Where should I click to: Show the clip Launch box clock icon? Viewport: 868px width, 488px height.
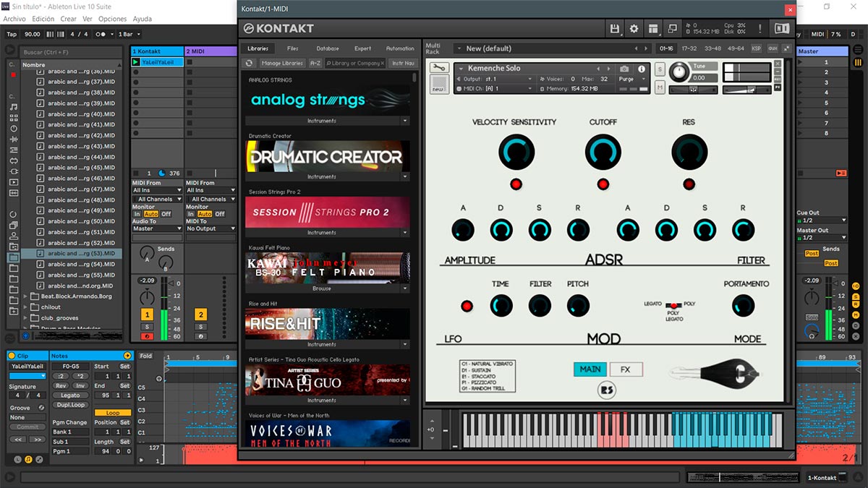pos(17,459)
